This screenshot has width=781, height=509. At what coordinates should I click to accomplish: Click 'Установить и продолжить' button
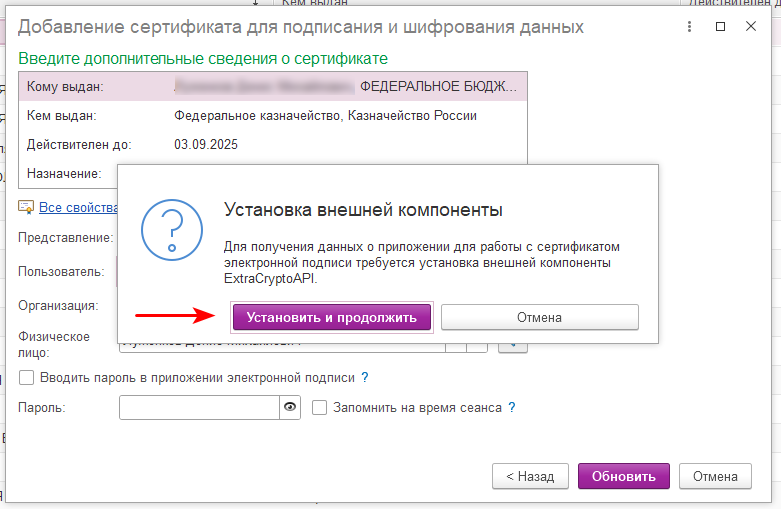[332, 317]
